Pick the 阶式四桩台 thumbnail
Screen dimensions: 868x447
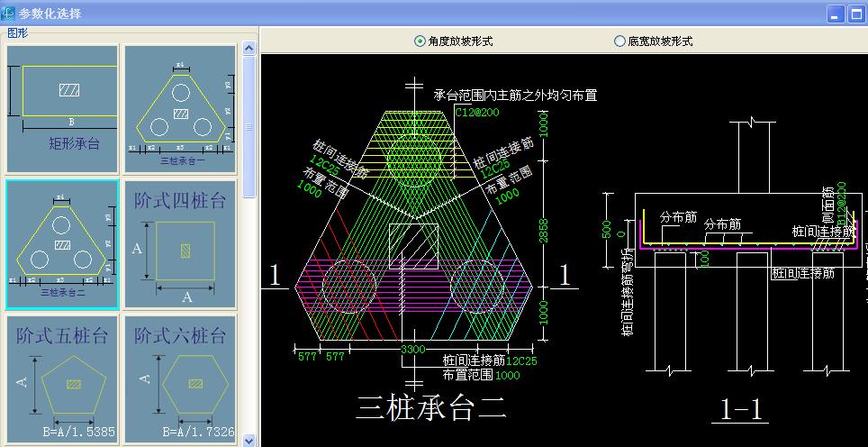[180, 243]
